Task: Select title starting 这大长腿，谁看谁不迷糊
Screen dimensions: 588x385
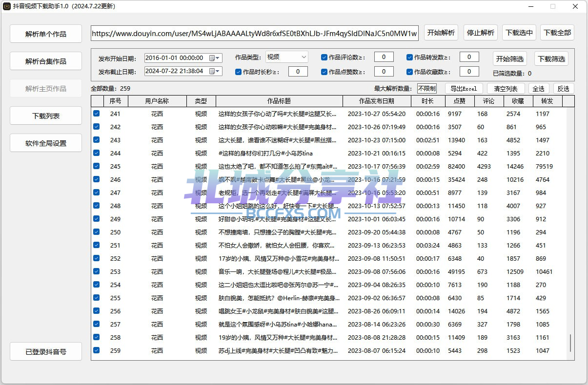Action: click(x=278, y=140)
